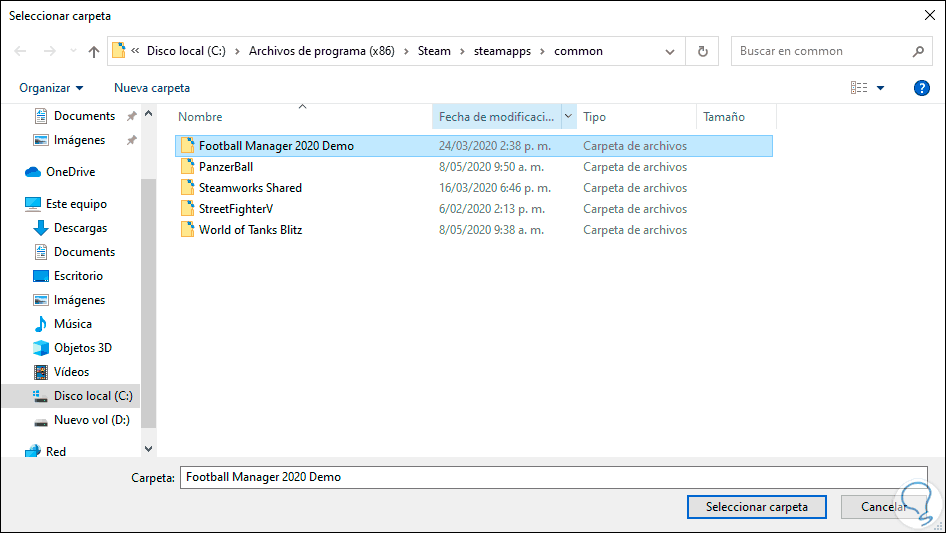Click the date 8/05/2020 9:50 a. m.
The width and height of the screenshot is (946, 533).
[491, 167]
